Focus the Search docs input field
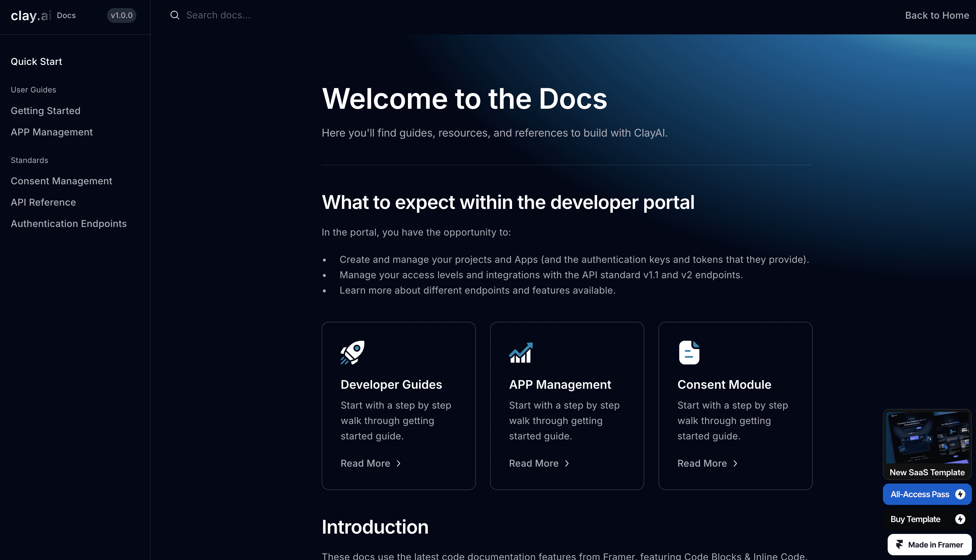 tap(308, 15)
